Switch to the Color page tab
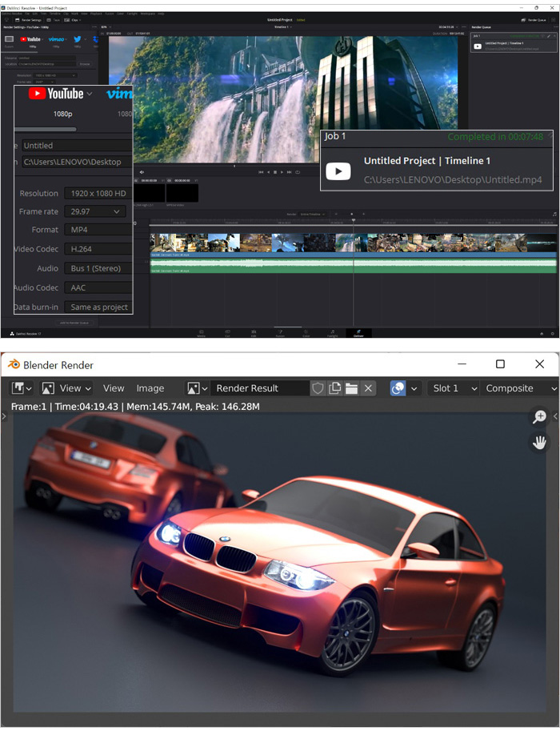 pos(306,333)
